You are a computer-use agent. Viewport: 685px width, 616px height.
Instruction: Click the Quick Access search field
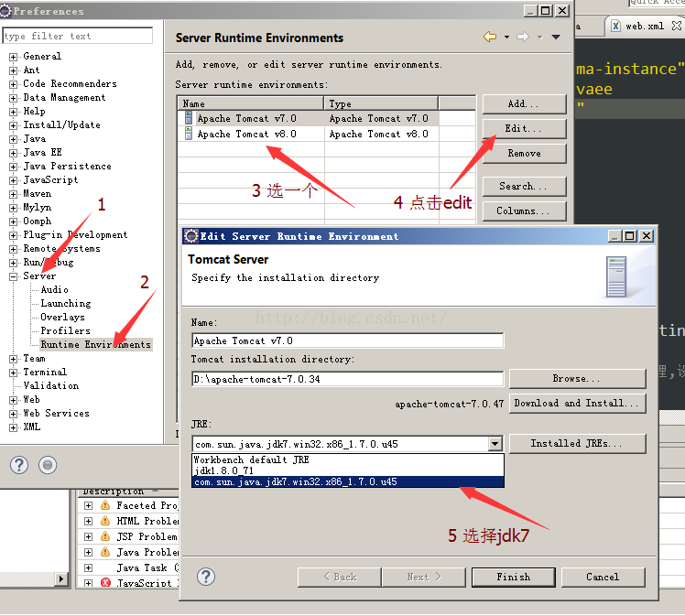click(x=657, y=3)
